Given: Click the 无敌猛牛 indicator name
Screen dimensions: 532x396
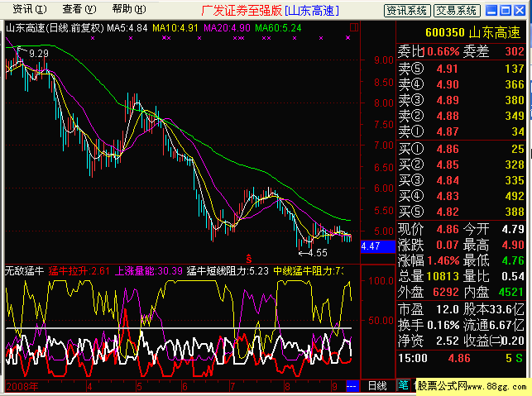Looking at the screenshot, I should pos(25,271).
